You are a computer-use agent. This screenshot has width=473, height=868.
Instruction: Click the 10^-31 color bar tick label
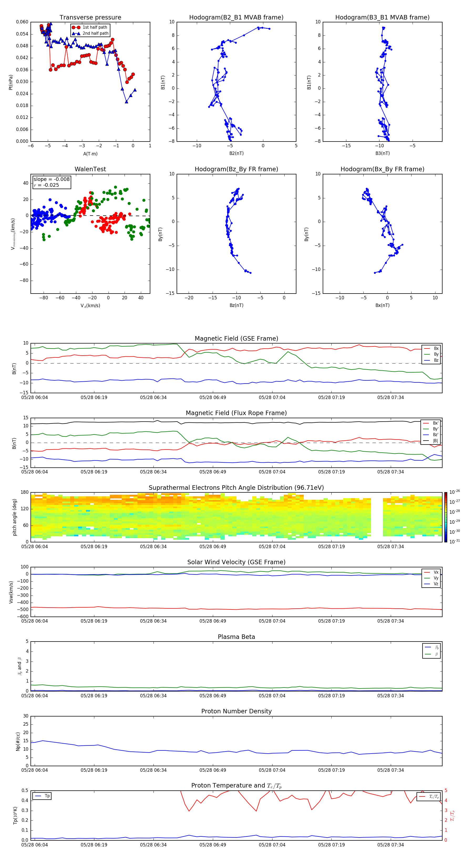pyautogui.click(x=455, y=542)
